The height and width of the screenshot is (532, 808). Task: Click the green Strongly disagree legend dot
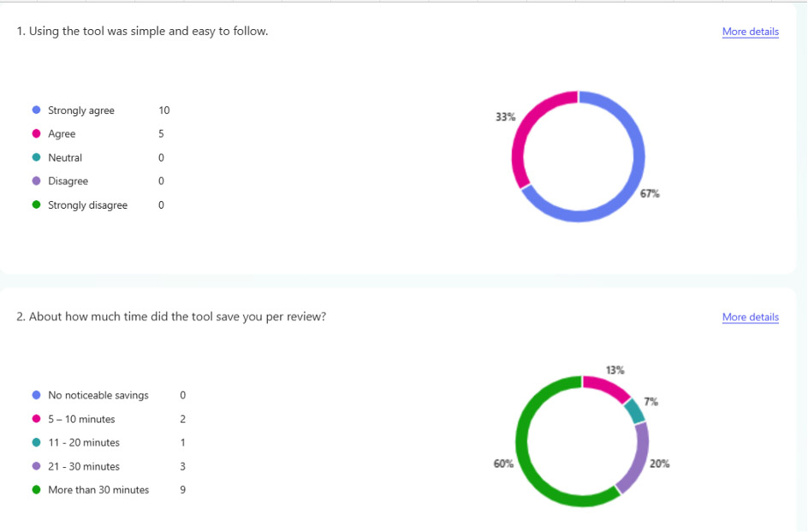click(36, 205)
